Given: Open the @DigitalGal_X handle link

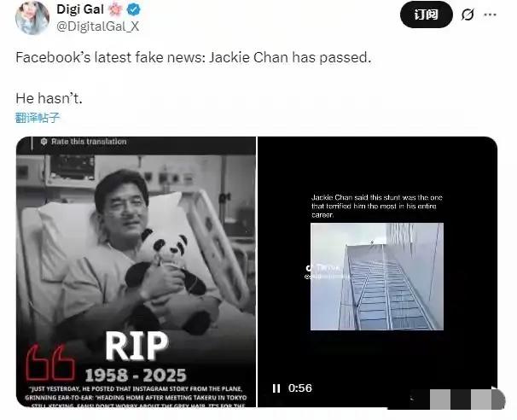Looking at the screenshot, I should (97, 26).
